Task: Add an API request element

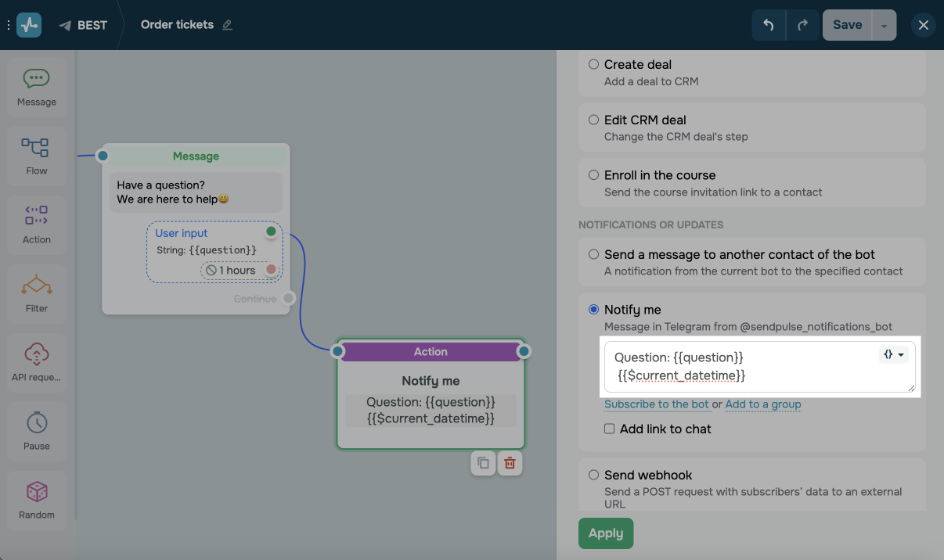Action: tap(37, 363)
